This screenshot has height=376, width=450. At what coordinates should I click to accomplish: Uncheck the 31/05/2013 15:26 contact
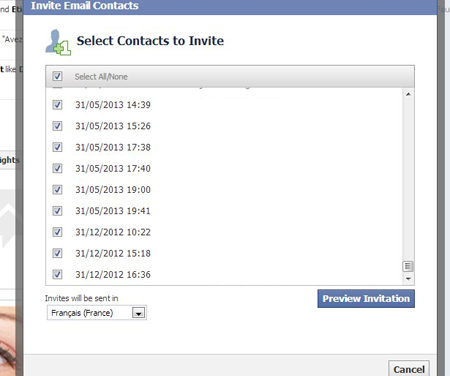click(57, 126)
